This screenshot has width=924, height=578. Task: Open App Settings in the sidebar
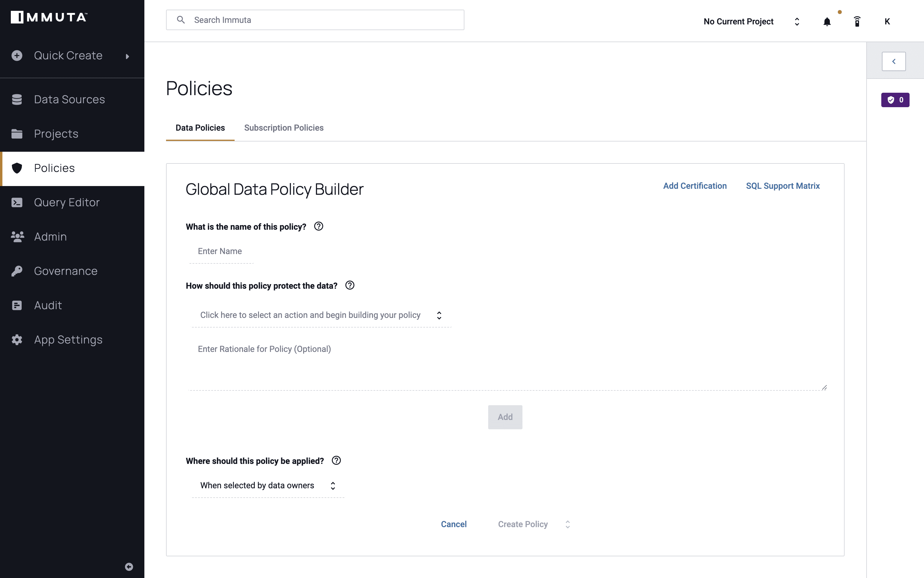point(72,340)
